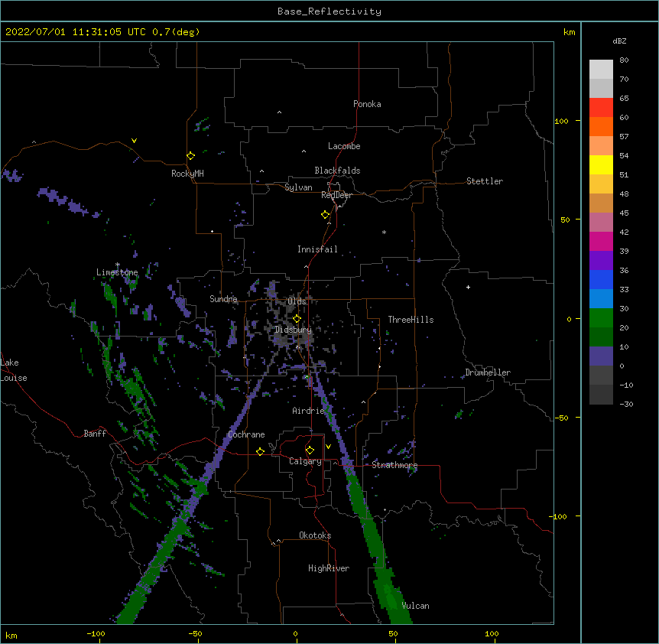The width and height of the screenshot is (659, 644).
Task: Select the orange 57-60 dBZ legend swatch
Action: [x=601, y=127]
